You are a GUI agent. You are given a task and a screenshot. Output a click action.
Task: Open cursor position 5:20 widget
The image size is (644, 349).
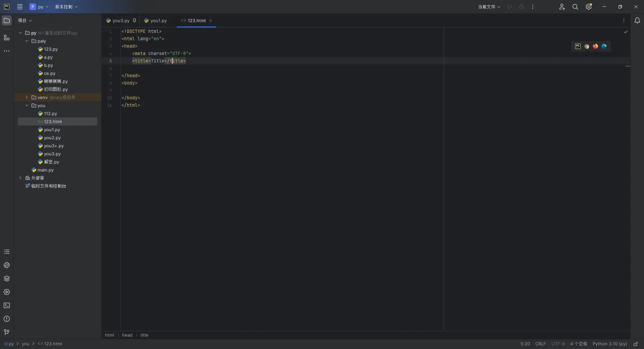click(525, 344)
